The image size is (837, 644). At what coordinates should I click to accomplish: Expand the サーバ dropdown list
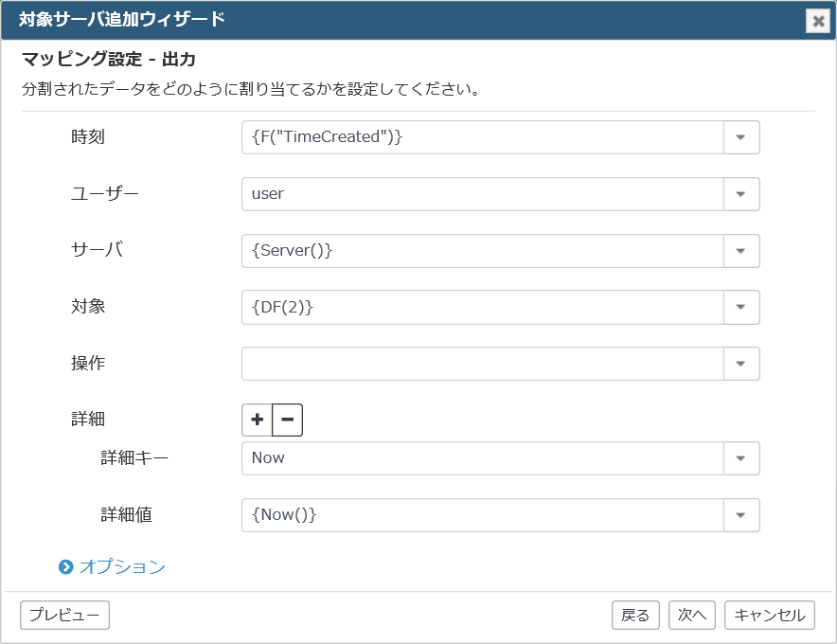pos(741,250)
